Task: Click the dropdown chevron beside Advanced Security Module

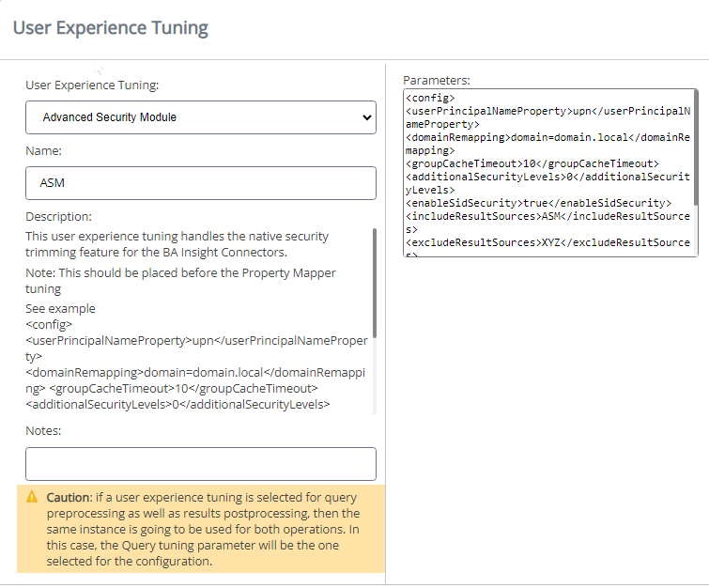Action: (366, 117)
